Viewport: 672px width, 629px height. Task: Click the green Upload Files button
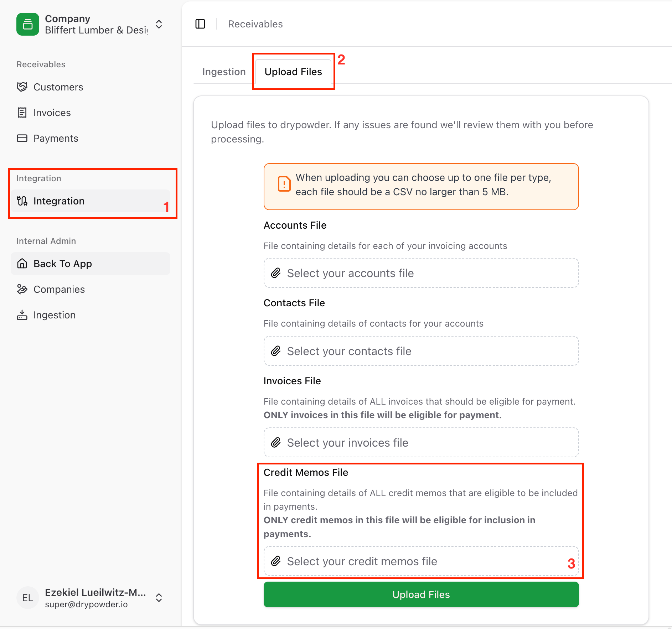(x=421, y=594)
